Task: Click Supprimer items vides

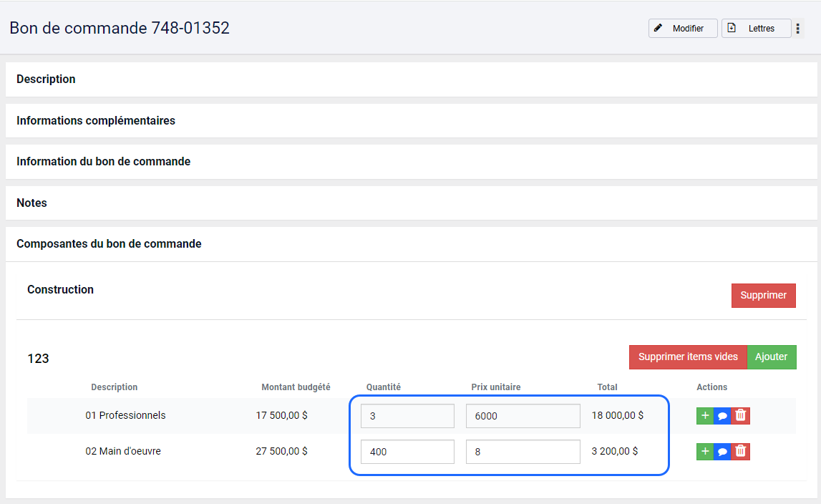Action: pyautogui.click(x=688, y=357)
